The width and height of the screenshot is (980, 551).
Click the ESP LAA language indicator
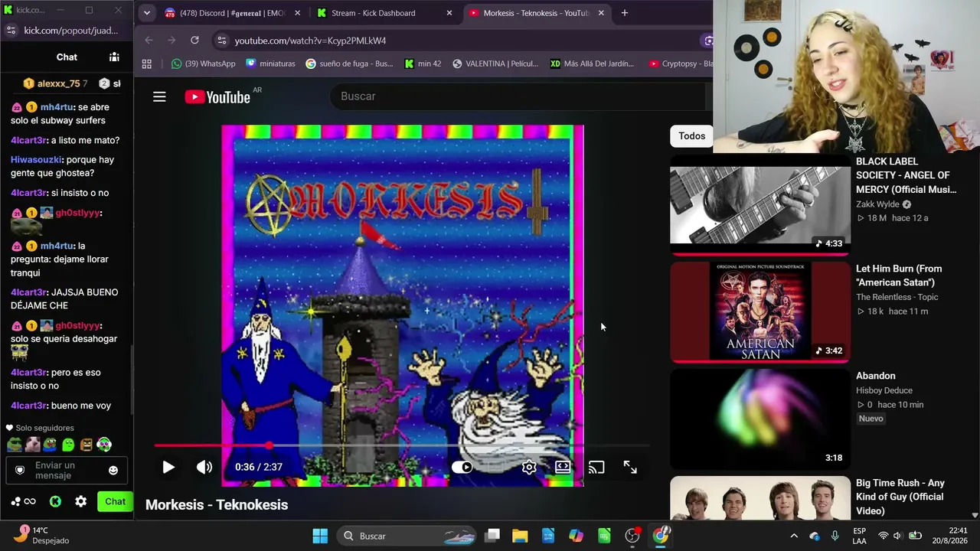tap(859, 536)
